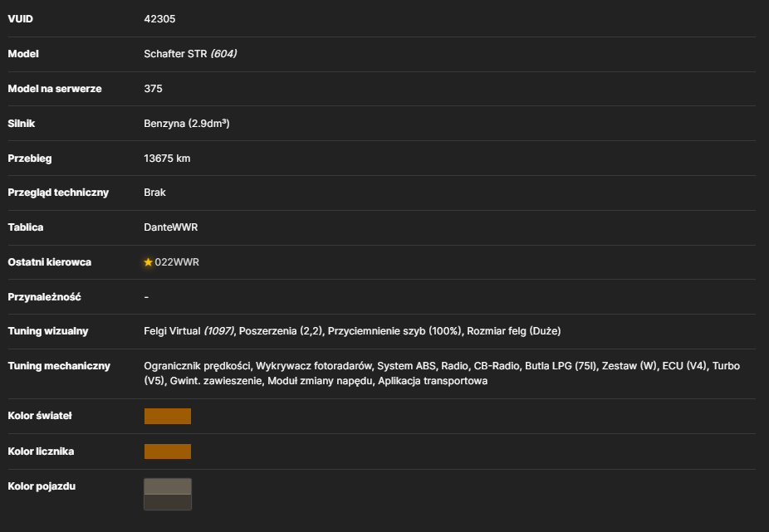This screenshot has height=532, width=769.
Task: Click Moduł zmiany napędu entry
Action: (320, 381)
